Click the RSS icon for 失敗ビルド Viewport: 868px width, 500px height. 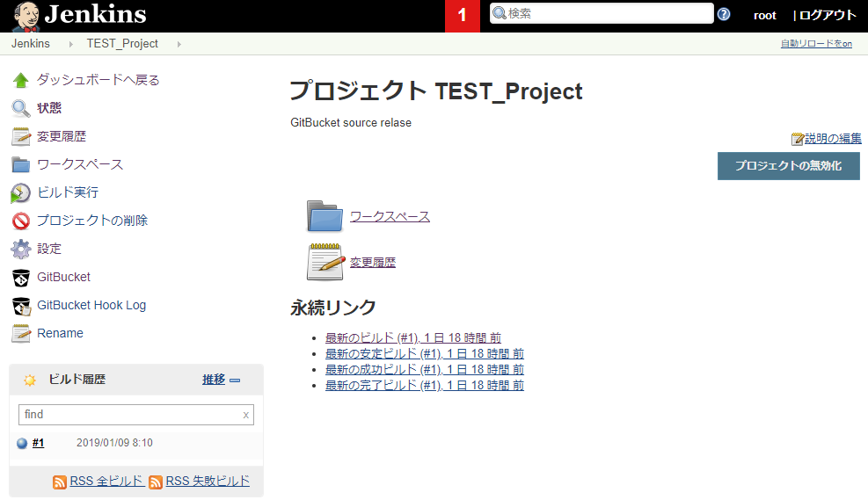[156, 482]
